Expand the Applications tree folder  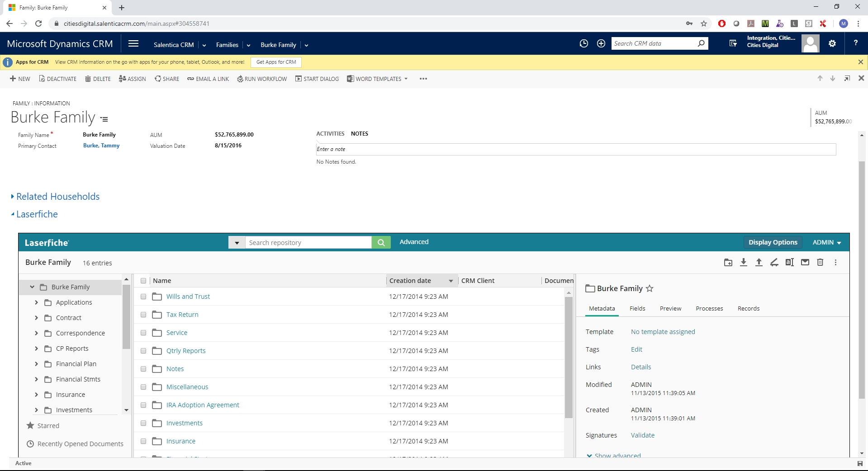37,302
